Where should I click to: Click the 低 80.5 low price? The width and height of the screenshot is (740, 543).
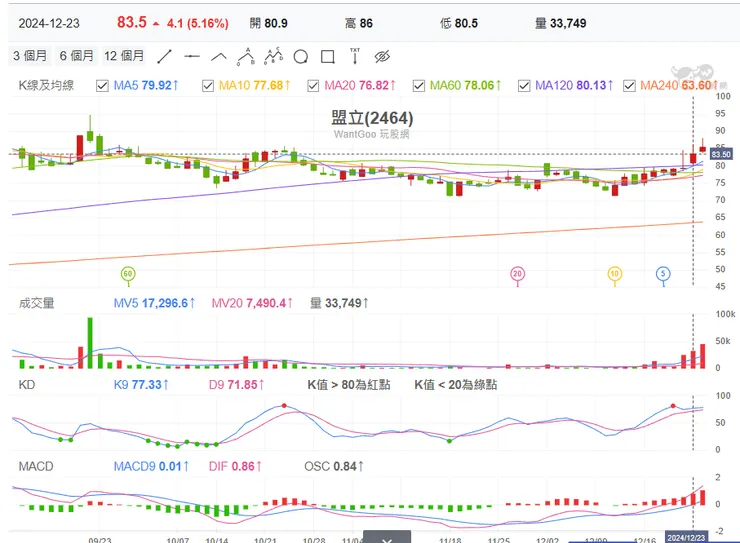click(x=459, y=23)
